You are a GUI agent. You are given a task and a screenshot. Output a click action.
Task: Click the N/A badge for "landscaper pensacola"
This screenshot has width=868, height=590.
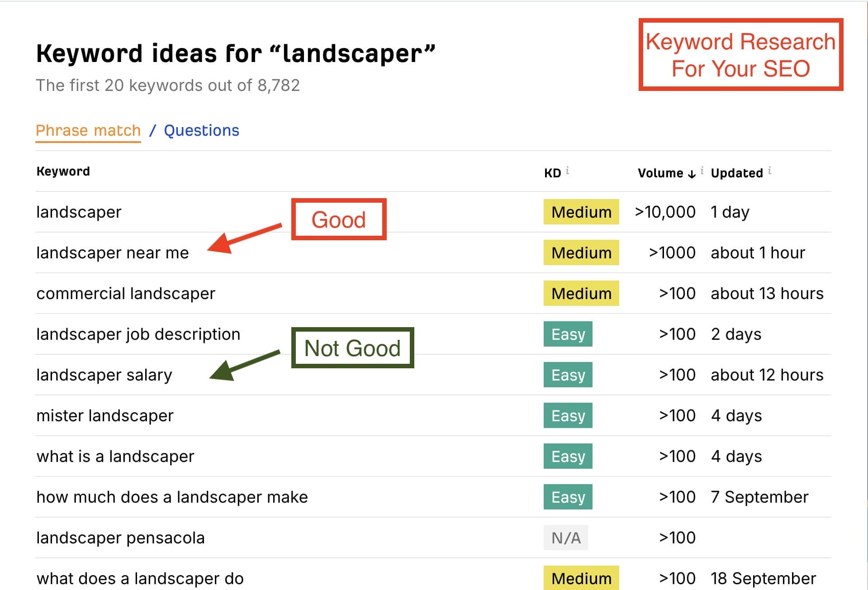[566, 538]
